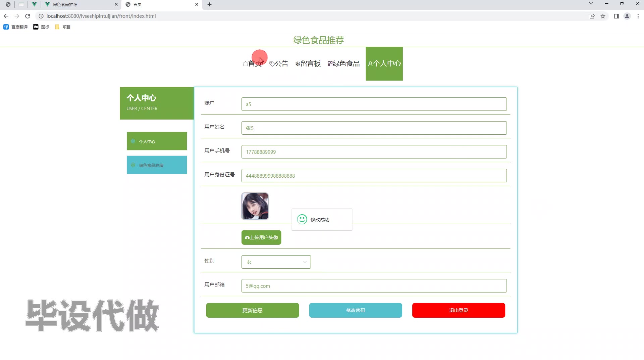Viewport: 644px width, 360px height.
Task: Open the 公告 page
Action: (279, 63)
